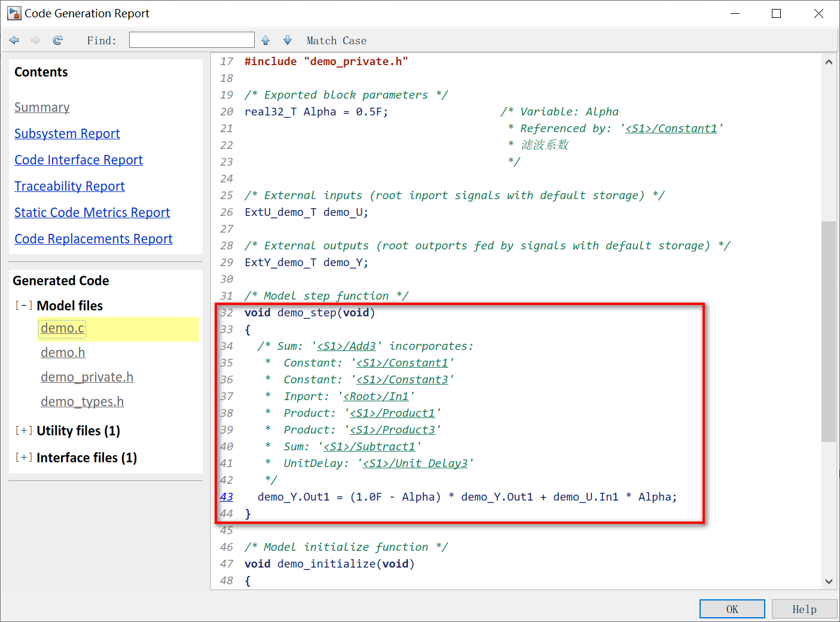This screenshot has height=622, width=840.
Task: Open the demo.h file
Action: (63, 353)
